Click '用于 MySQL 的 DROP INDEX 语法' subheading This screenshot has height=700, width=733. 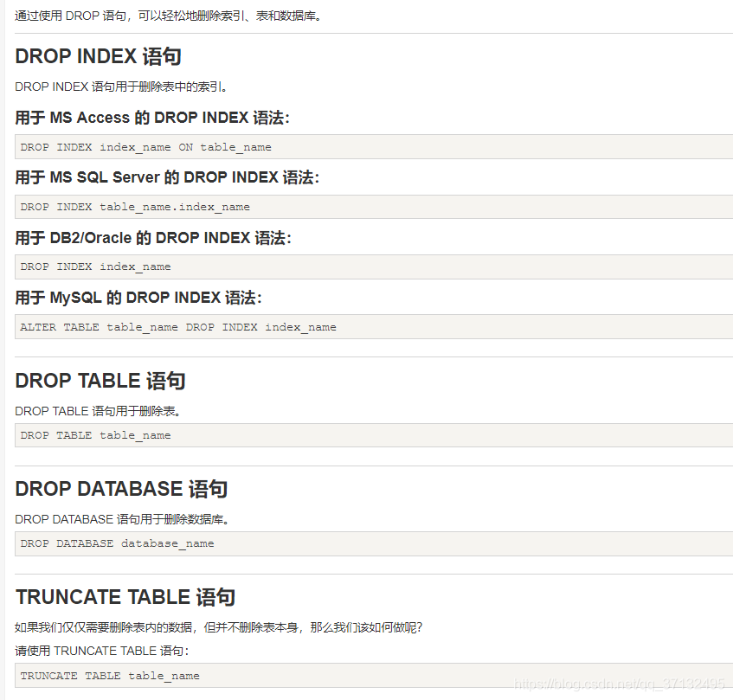click(x=138, y=298)
